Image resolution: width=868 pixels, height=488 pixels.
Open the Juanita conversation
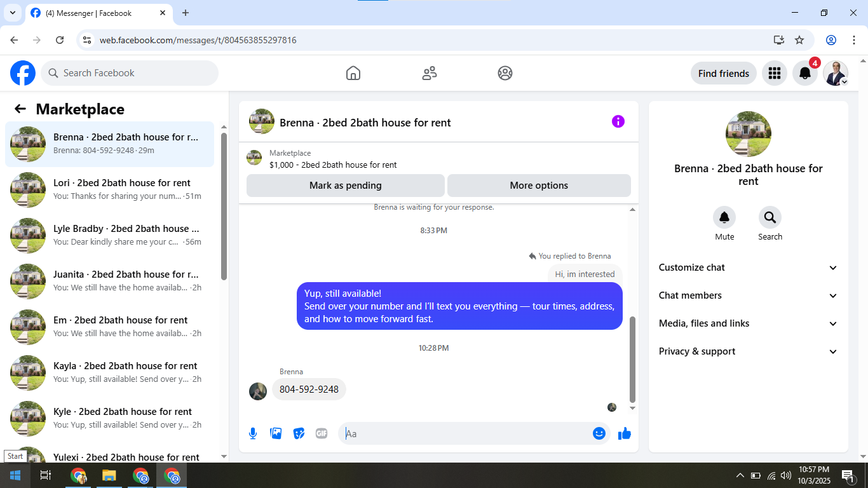coord(110,281)
